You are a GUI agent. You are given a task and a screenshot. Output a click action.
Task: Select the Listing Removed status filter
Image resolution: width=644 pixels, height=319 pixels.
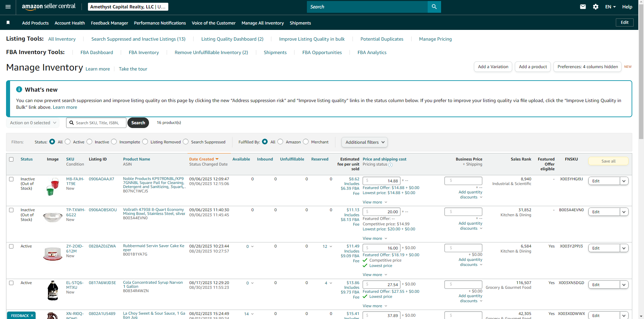click(145, 142)
